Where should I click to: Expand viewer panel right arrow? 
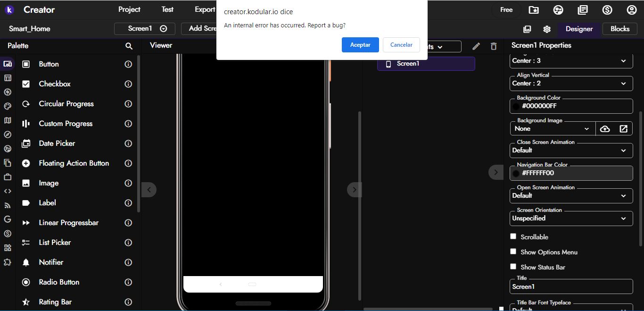(x=355, y=190)
